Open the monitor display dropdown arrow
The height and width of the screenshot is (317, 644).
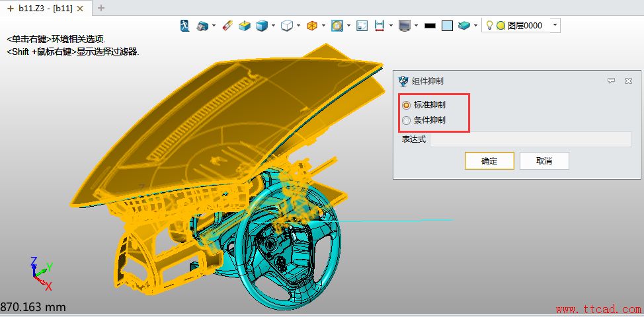click(416, 26)
